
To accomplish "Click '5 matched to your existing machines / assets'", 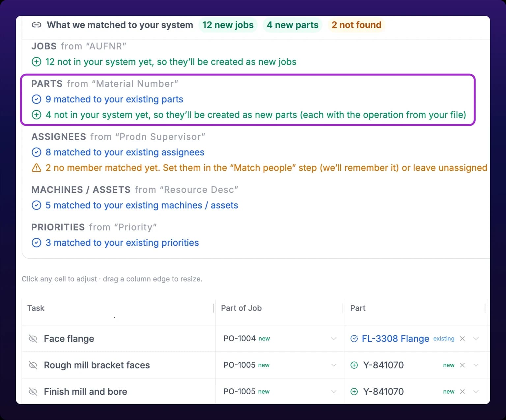I will point(142,205).
